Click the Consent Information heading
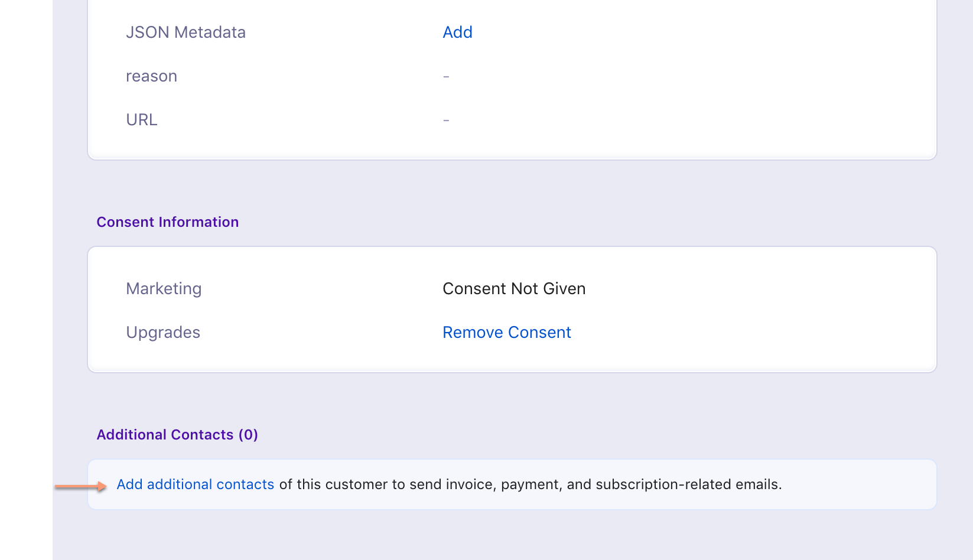The height and width of the screenshot is (560, 973). coord(168,222)
